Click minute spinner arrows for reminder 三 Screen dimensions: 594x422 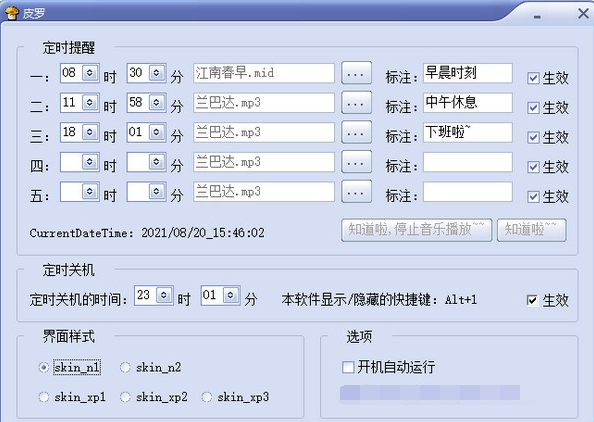tap(156, 132)
